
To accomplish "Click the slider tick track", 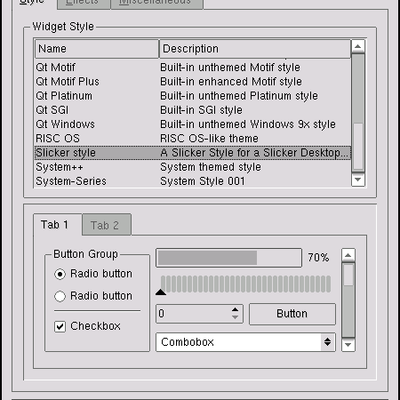I will coord(246,284).
